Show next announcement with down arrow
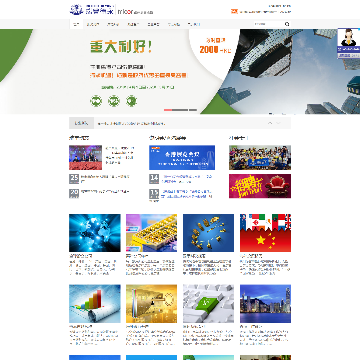This screenshot has width=360, height=360. click(278, 123)
